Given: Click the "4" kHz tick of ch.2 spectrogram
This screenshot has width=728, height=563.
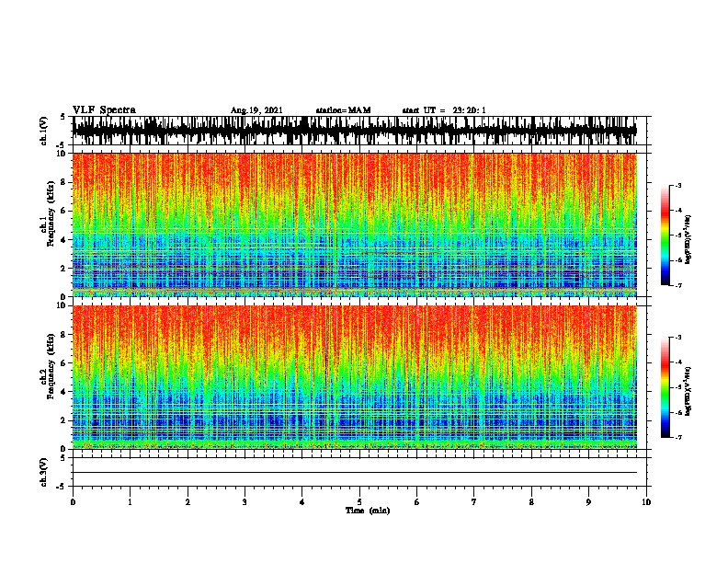Looking at the screenshot, I should click(64, 392).
